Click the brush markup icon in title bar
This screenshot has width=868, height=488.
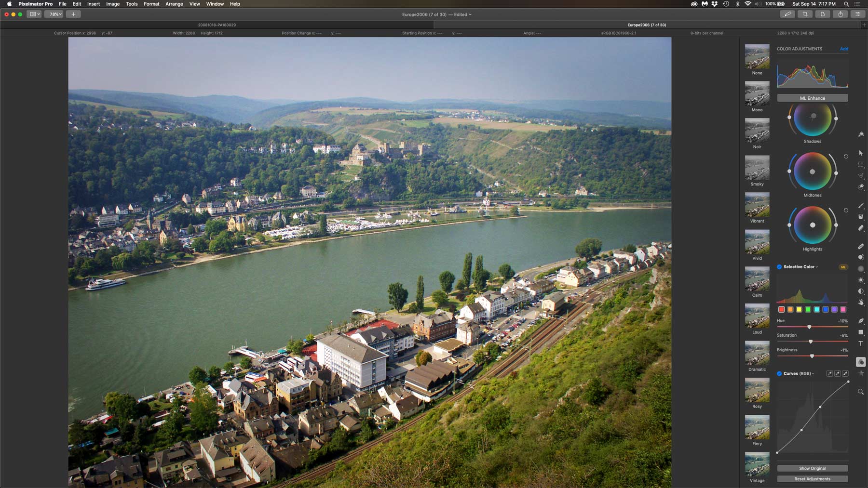787,14
